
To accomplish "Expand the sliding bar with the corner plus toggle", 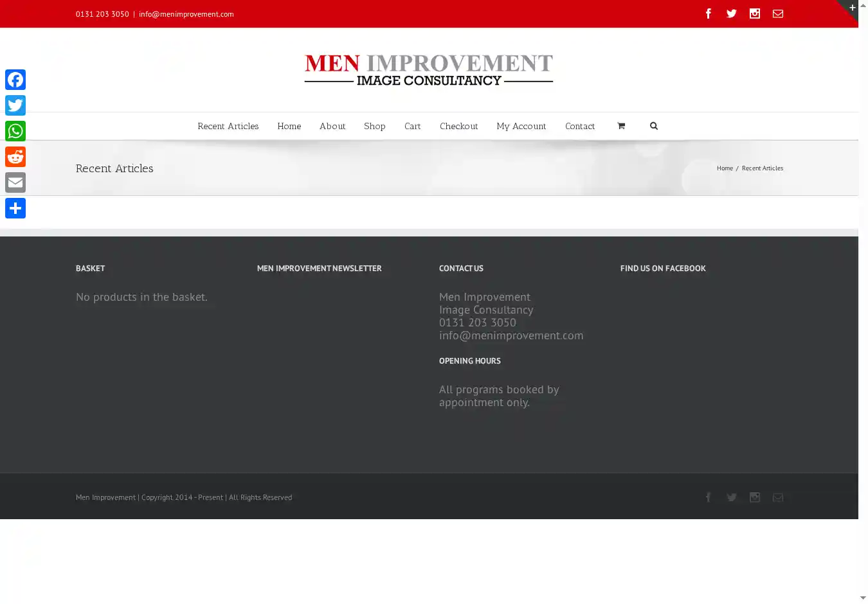I will [852, 8].
